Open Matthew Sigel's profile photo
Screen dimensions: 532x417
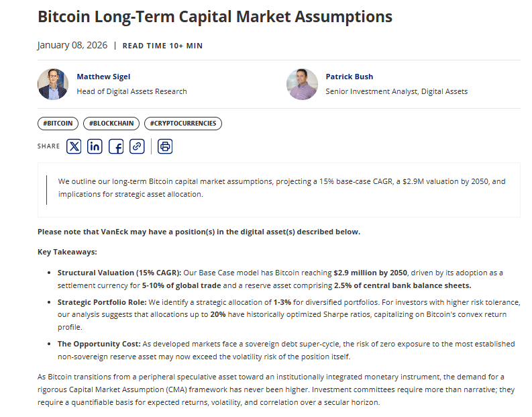[53, 84]
